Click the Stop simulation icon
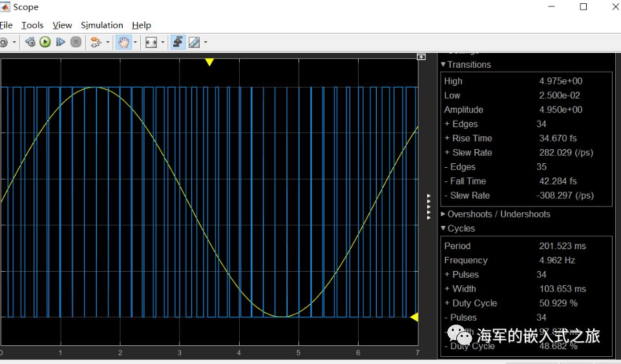This screenshot has width=621, height=364. click(76, 42)
